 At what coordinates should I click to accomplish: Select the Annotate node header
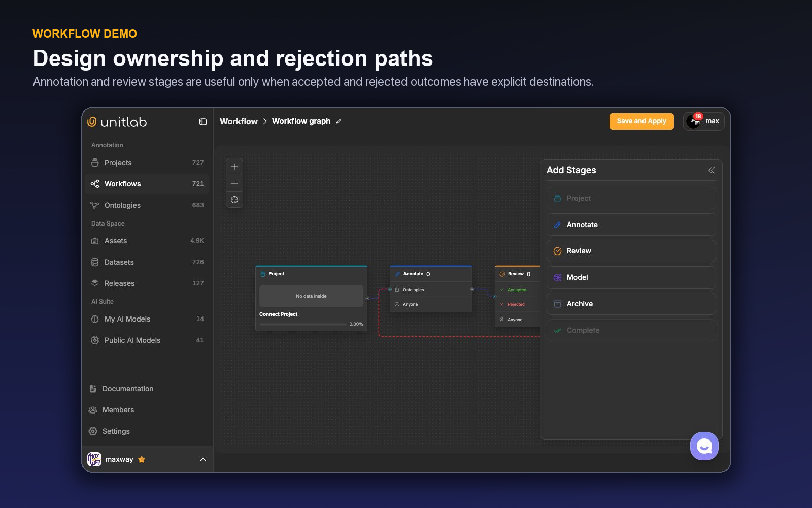(x=431, y=274)
